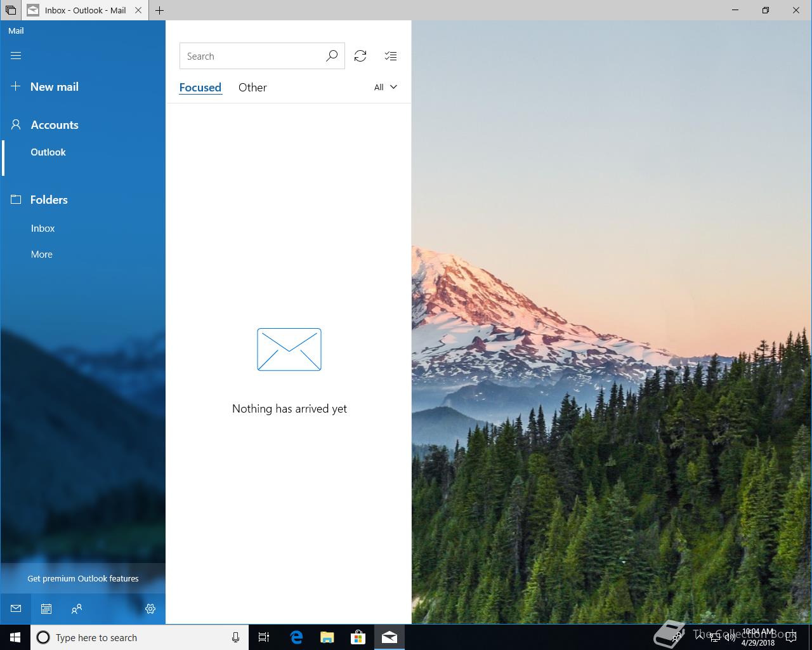Viewport: 812px width, 650px height.
Task: Click the Mail app taskbar icon
Action: click(390, 637)
